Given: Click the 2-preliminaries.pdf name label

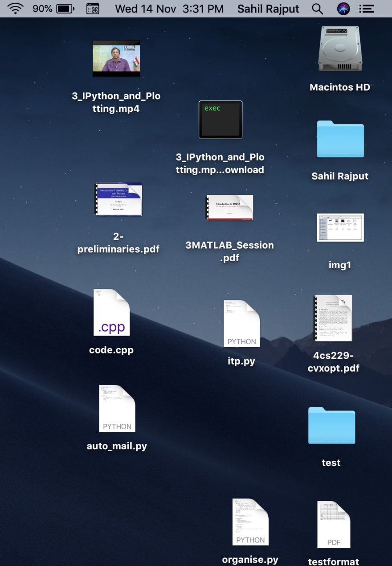Looking at the screenshot, I should (x=118, y=243).
